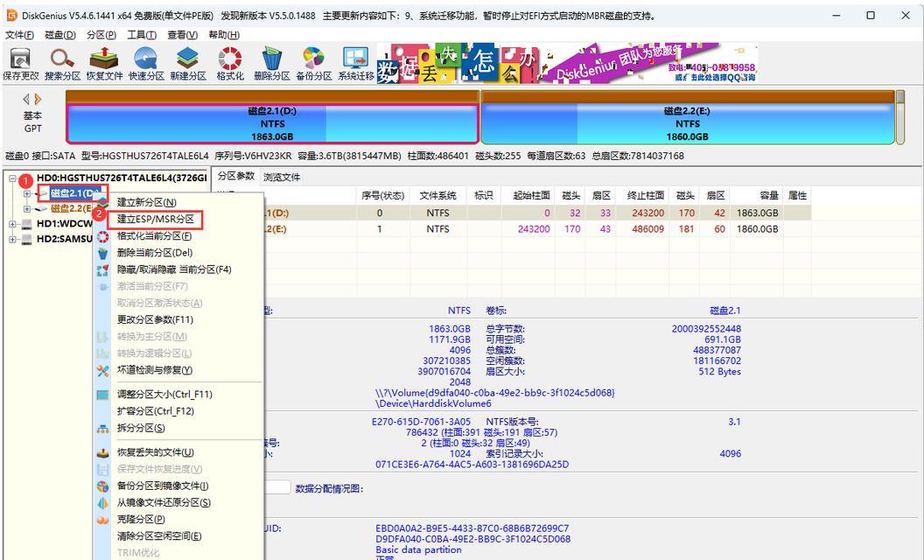Switch to the 浏览文件 tab
This screenshot has width=924, height=560.
(x=282, y=177)
